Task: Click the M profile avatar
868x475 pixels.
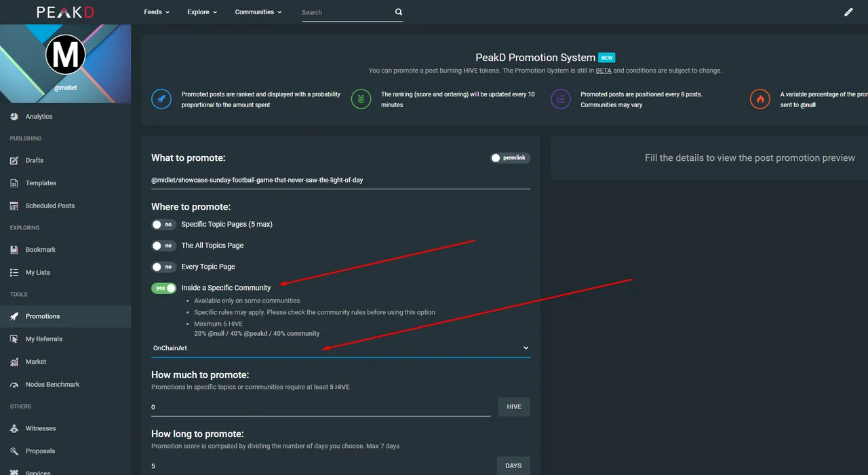Action: click(65, 54)
